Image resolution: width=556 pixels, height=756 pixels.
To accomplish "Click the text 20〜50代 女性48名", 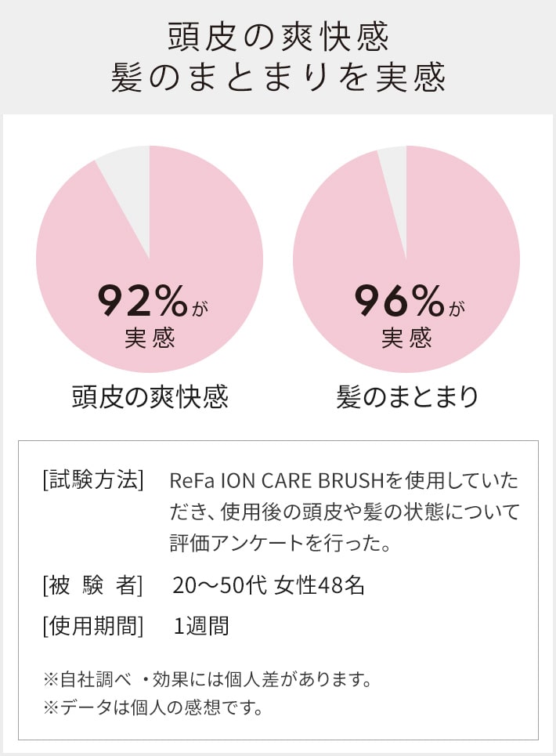I will (269, 585).
